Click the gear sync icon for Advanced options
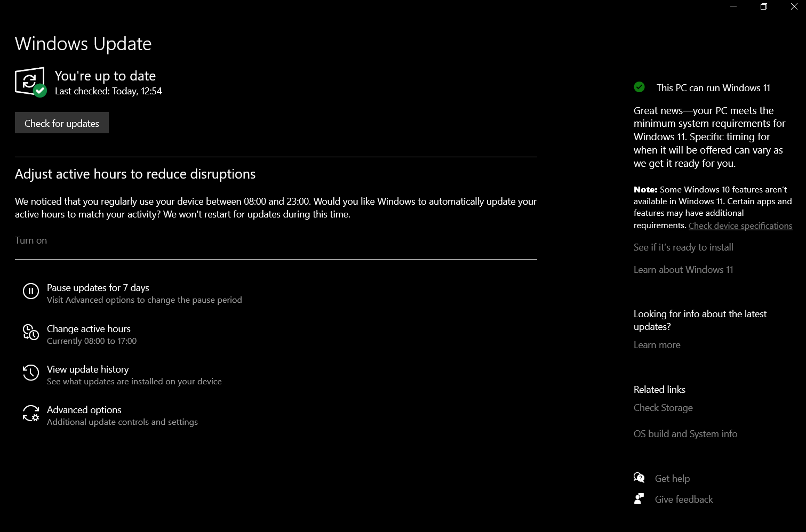The width and height of the screenshot is (806, 532). point(31,413)
